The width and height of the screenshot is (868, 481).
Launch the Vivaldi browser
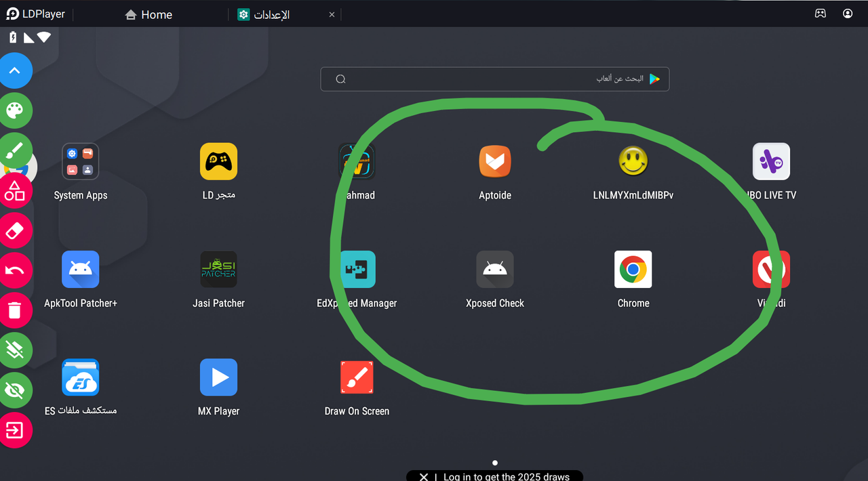click(771, 270)
